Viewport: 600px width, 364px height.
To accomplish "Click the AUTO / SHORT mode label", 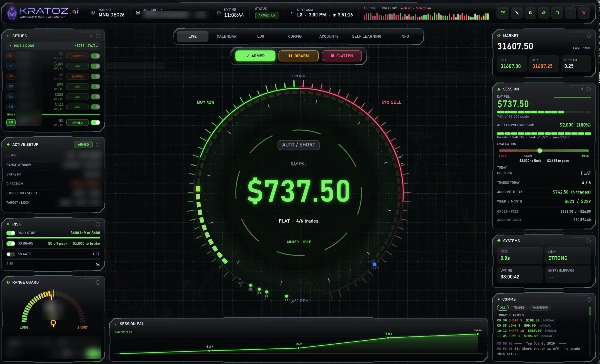I will tap(298, 145).
